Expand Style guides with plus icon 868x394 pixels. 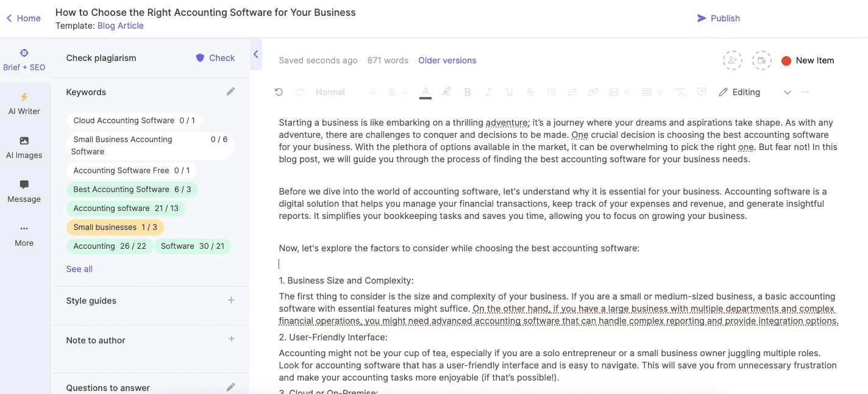231,300
